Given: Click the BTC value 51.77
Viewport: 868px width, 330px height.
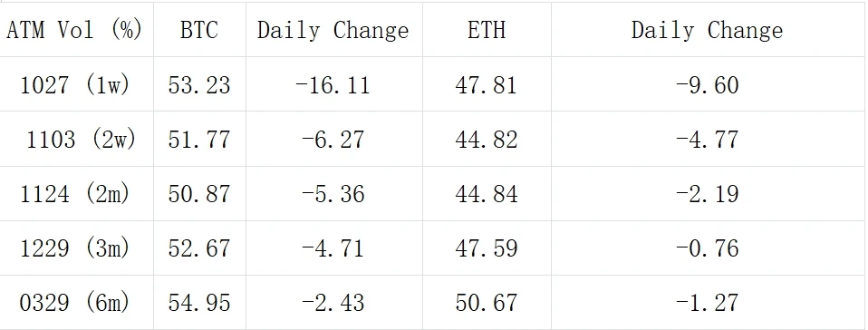Looking at the screenshot, I should point(199,139).
